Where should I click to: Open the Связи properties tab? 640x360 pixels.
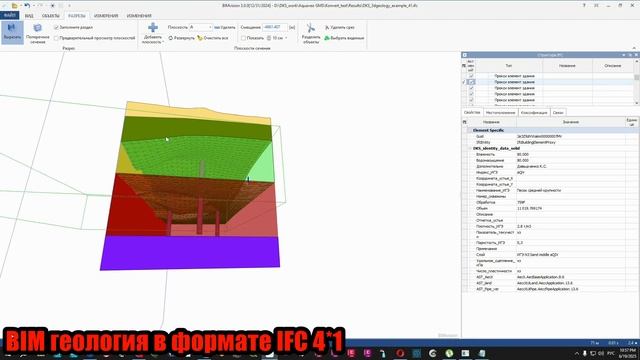click(x=558, y=113)
